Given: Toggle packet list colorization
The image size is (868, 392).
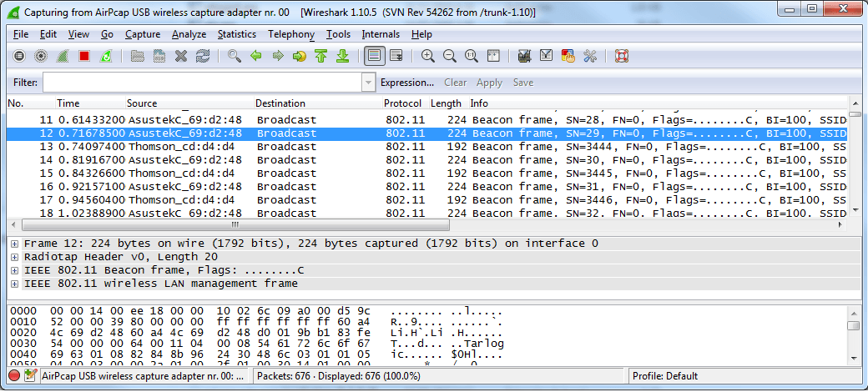Looking at the screenshot, I should pyautogui.click(x=375, y=56).
